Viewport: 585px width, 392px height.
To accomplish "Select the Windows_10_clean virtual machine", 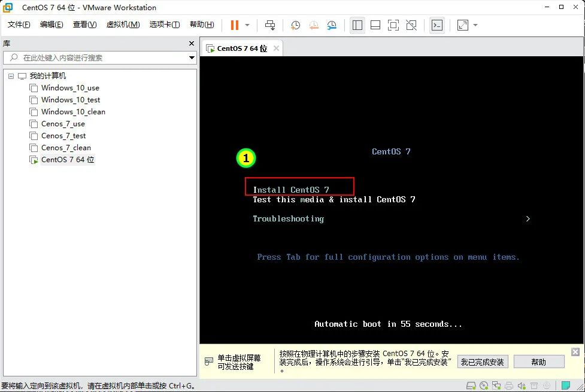I will tap(73, 112).
